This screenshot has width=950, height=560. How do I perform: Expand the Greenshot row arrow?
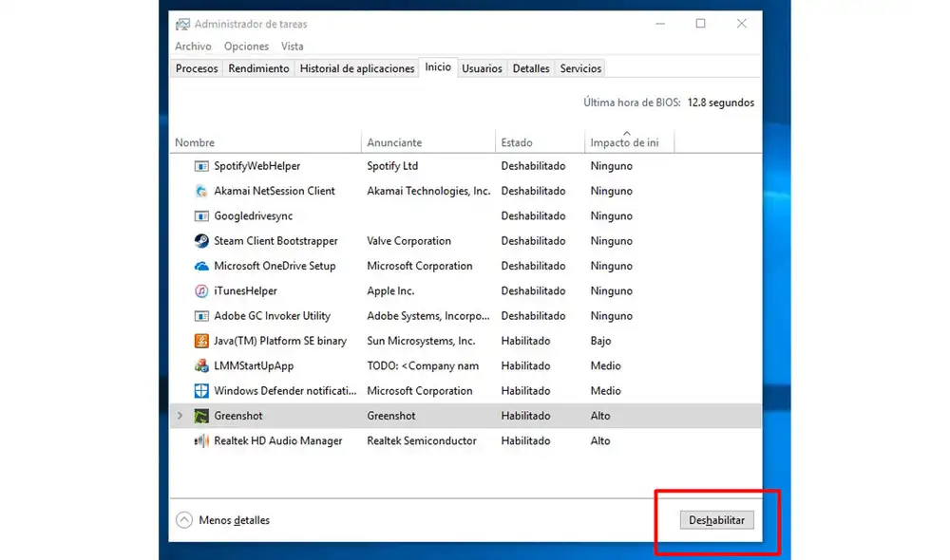click(x=180, y=416)
